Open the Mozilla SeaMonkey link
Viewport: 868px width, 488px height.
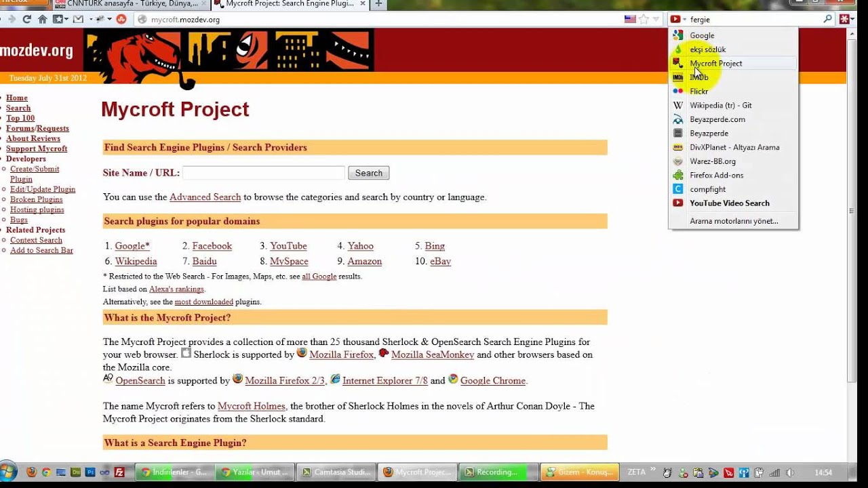[x=433, y=355]
